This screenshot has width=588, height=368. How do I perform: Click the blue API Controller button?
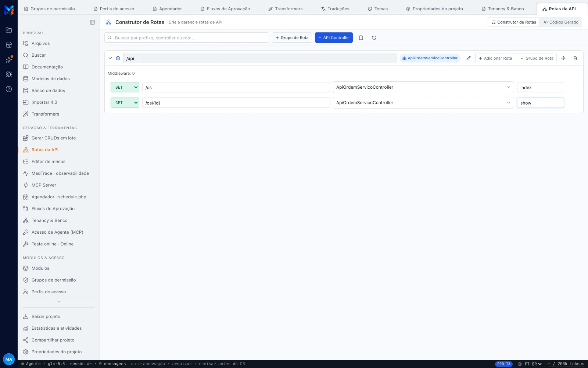coord(334,38)
